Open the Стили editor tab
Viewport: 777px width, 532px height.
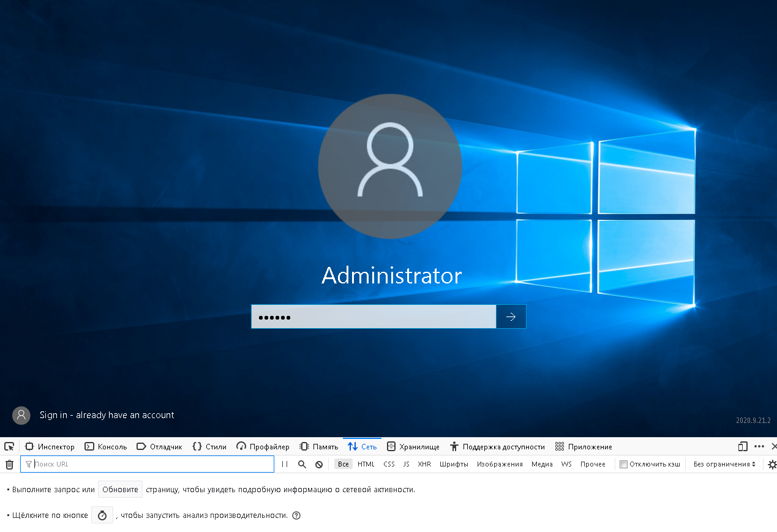(x=209, y=447)
